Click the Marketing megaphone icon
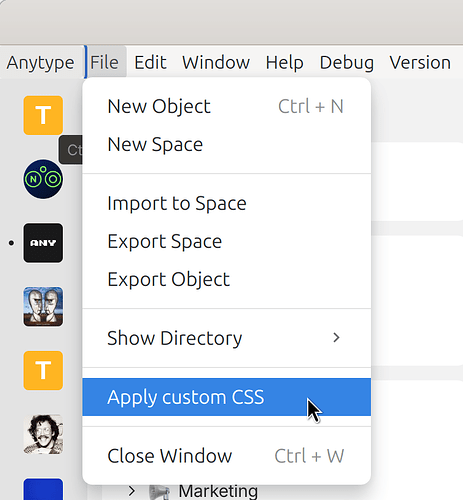This screenshot has width=463, height=500. tap(159, 492)
